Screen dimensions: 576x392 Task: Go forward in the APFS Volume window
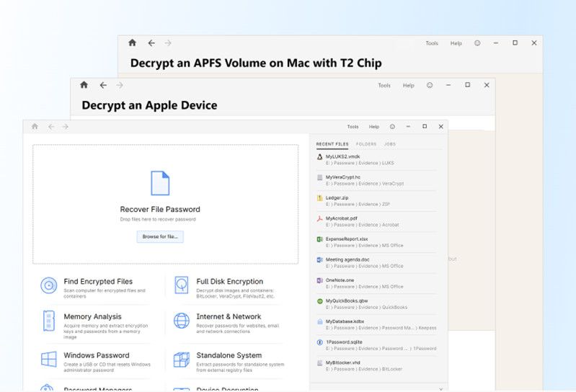(168, 43)
